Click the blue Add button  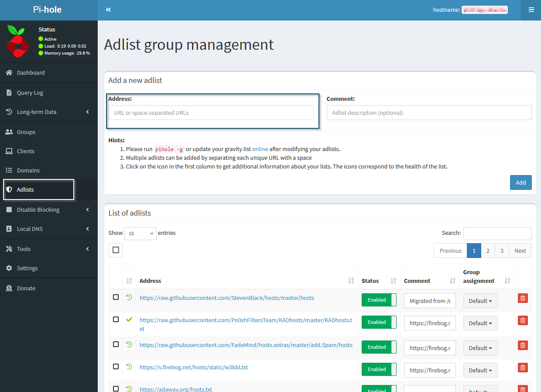520,182
